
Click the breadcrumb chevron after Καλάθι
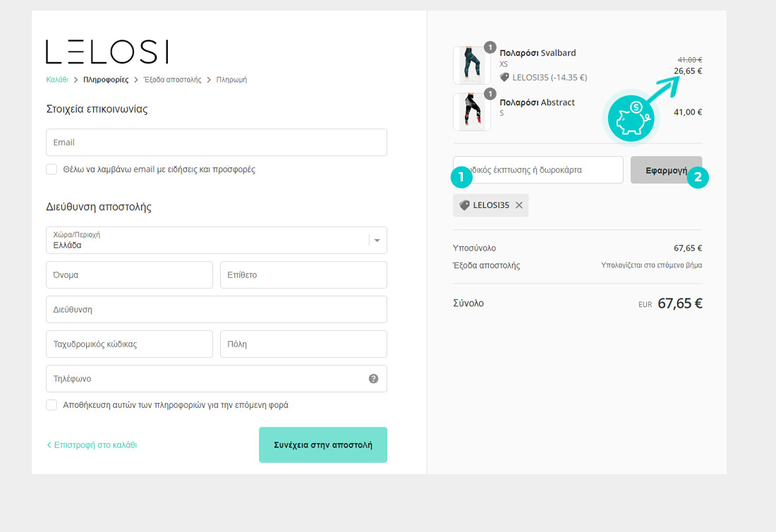[x=75, y=80]
